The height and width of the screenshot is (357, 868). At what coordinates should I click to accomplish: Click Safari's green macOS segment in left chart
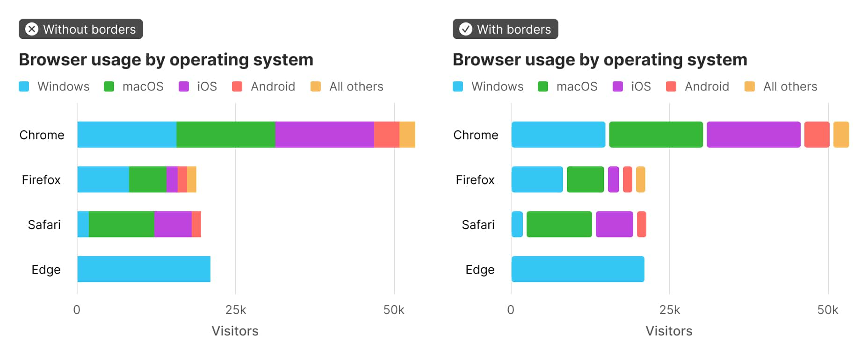point(122,224)
